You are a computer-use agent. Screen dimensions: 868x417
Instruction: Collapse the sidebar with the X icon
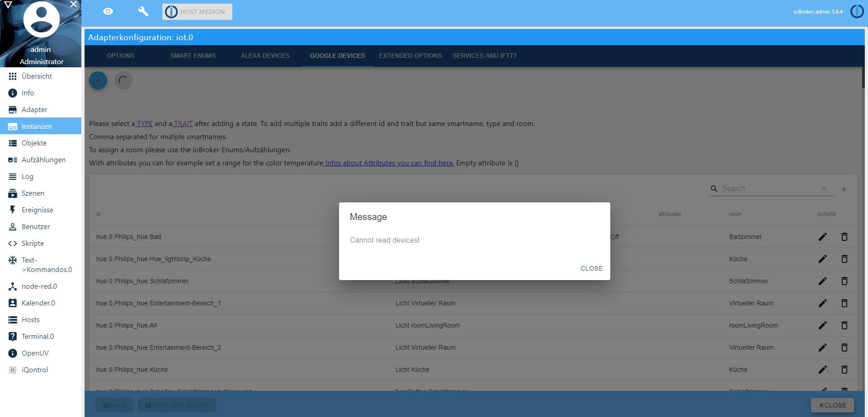click(x=73, y=4)
